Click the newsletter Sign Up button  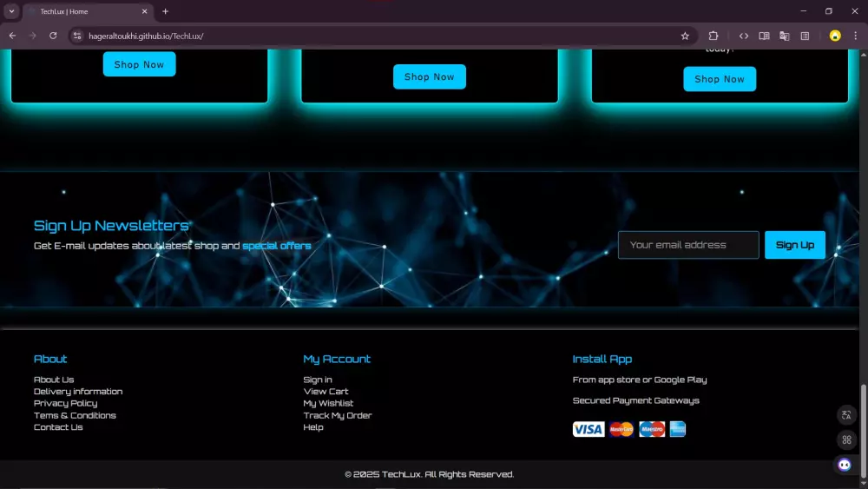[x=794, y=245]
